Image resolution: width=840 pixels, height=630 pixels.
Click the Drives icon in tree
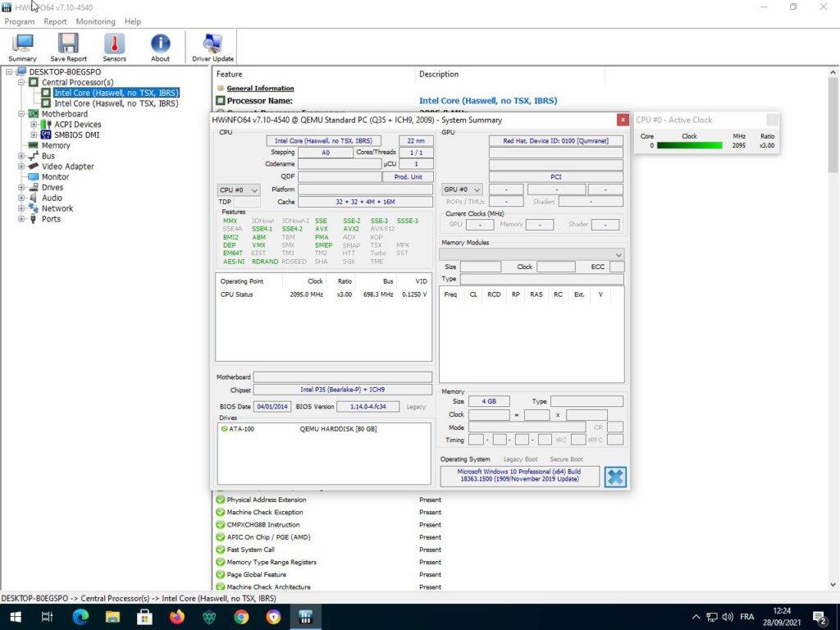click(x=33, y=188)
